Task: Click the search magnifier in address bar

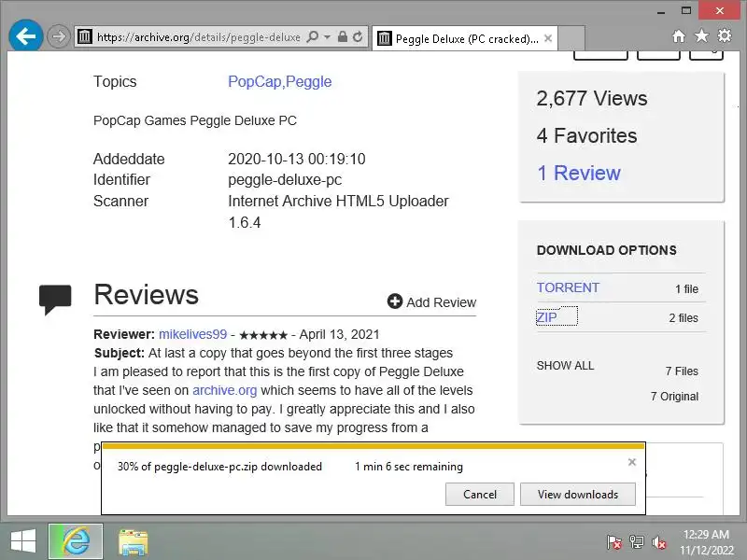Action: pyautogui.click(x=313, y=36)
